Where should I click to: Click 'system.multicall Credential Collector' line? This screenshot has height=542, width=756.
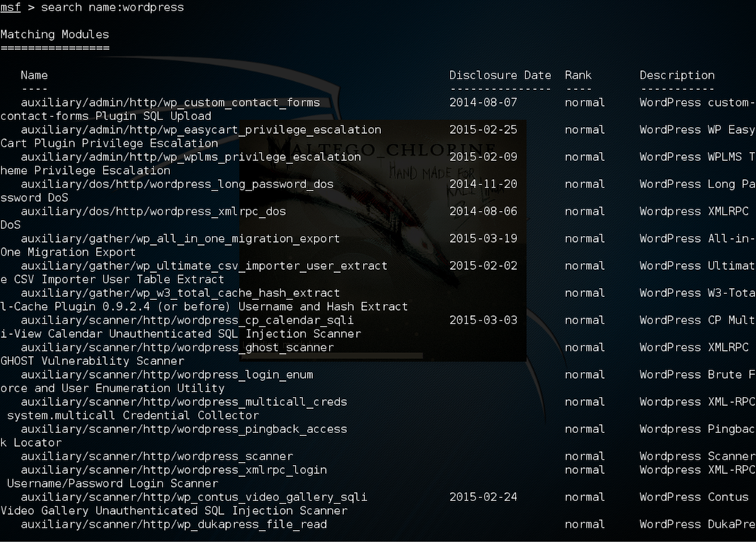point(133,416)
